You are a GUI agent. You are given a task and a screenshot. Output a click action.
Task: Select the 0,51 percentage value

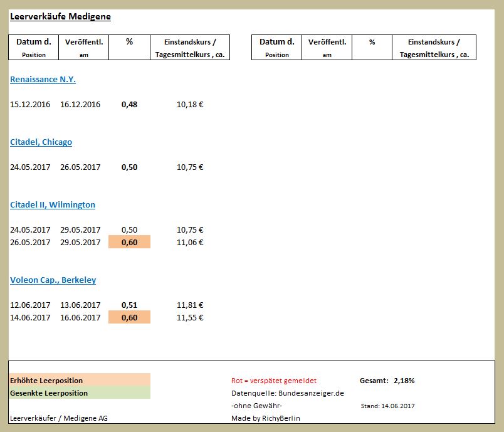[x=129, y=305]
